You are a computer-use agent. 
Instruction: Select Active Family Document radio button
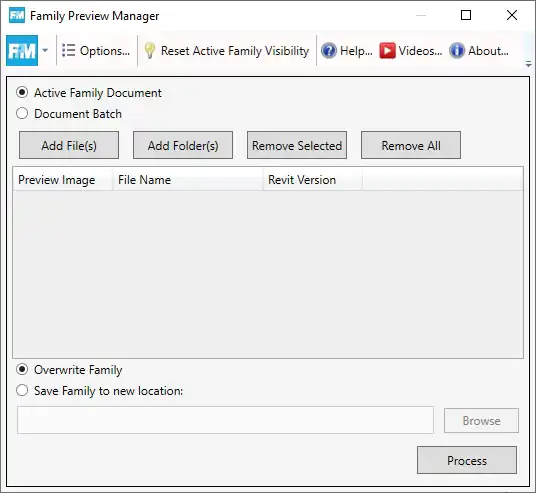(22, 93)
